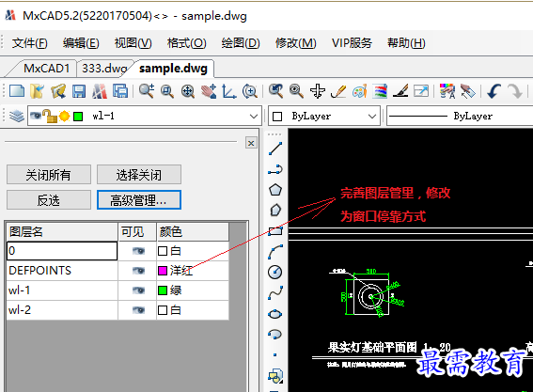
Task: Click the Zoom realtime magnifier with plus-minus
Action: tap(147, 91)
